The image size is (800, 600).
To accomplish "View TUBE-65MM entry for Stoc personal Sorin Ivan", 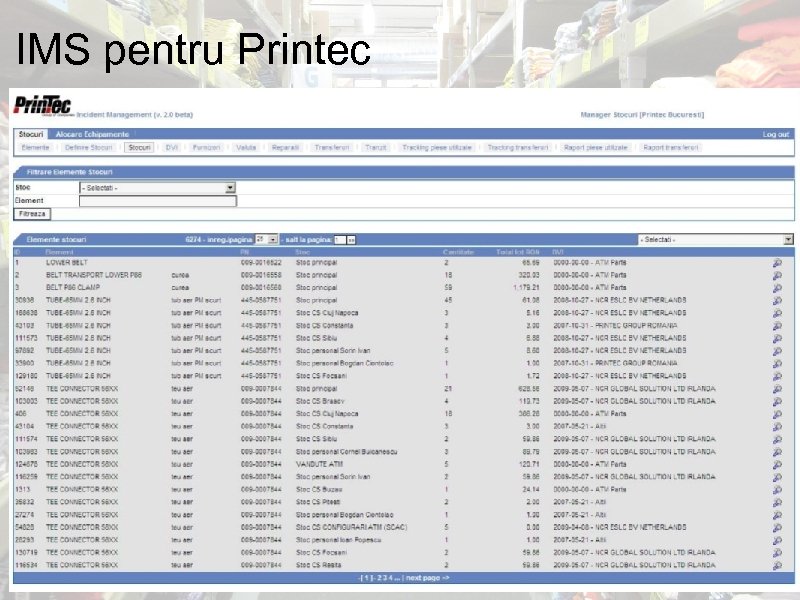I will coord(777,351).
